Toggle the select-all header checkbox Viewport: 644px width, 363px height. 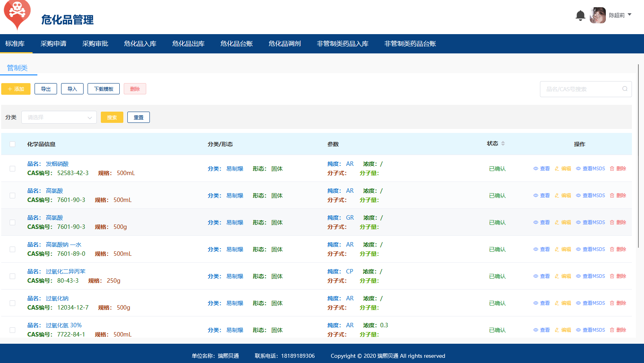12,144
